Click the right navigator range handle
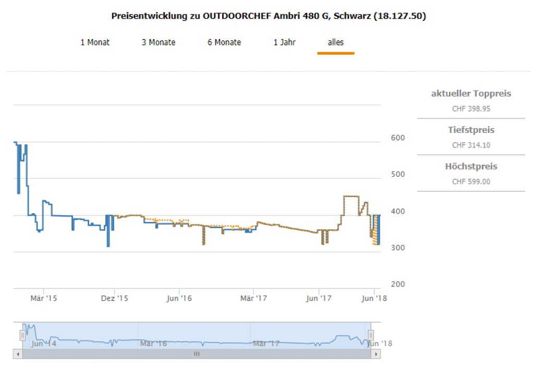This screenshot has height=392, width=534. coord(371,335)
